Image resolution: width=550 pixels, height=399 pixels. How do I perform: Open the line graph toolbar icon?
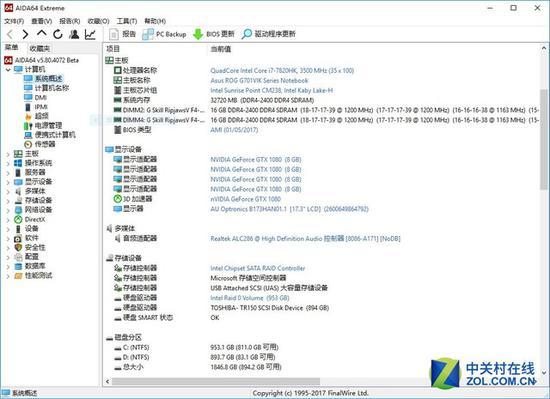(90, 34)
